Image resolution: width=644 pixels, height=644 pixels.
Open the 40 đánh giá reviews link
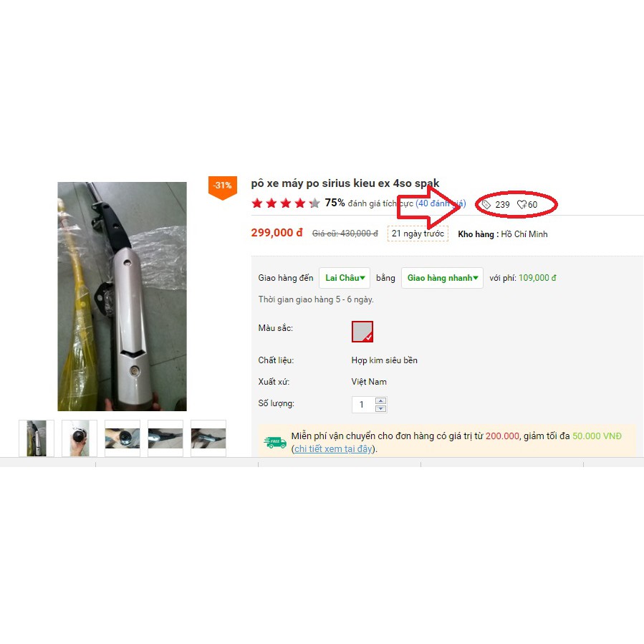pos(441,203)
